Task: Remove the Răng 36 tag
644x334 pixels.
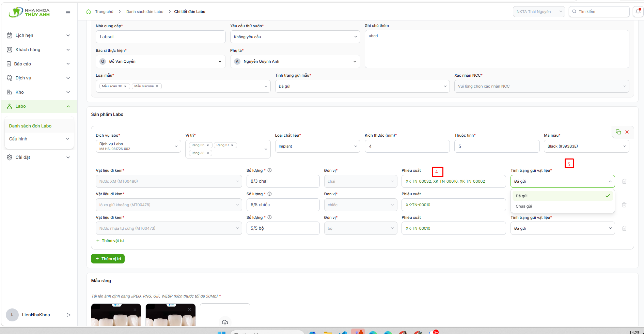Action: click(x=208, y=145)
